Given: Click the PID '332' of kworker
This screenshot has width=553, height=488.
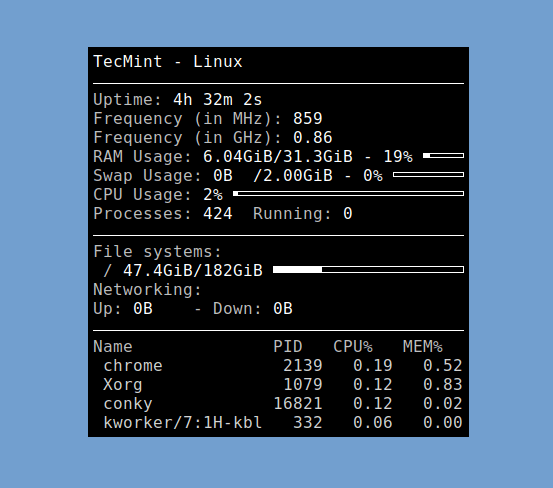Looking at the screenshot, I should [308, 423].
